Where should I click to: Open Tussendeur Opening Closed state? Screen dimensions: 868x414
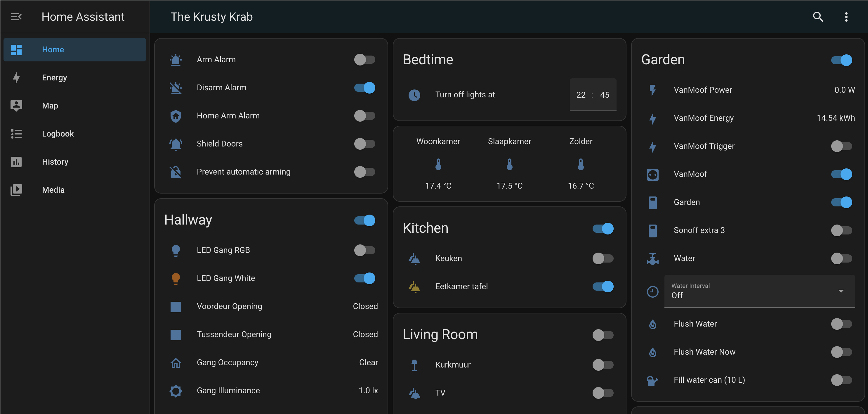point(365,334)
